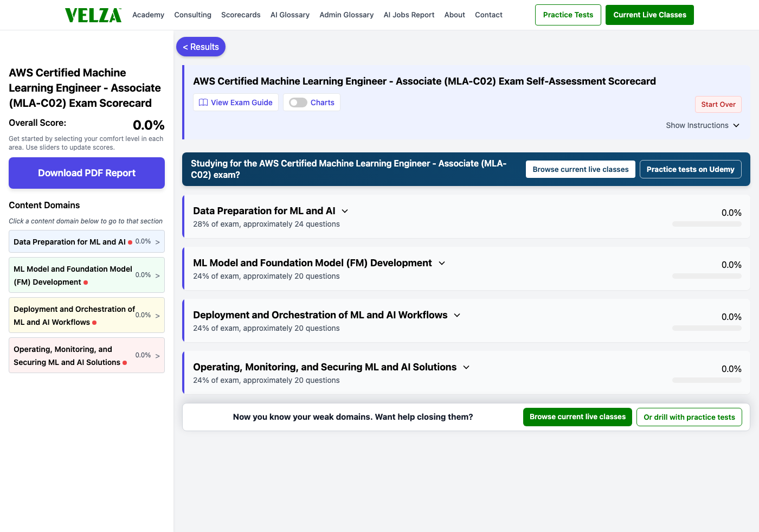The image size is (759, 532).
Task: Open sidebar arrow for ML Model and Foundation Model
Action: tap(158, 275)
